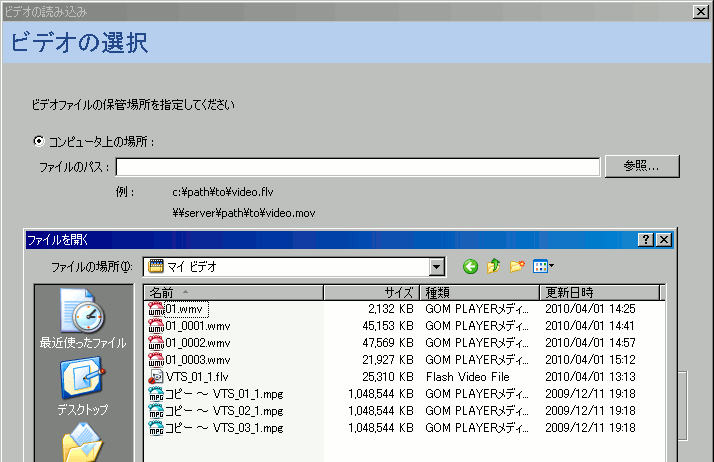Select file name 01_0003.wmv
This screenshot has height=462, width=714.
(x=198, y=360)
